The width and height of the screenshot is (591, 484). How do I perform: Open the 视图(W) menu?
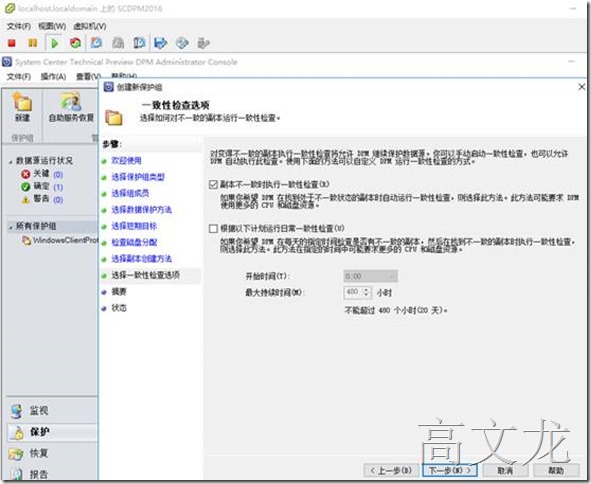coord(52,26)
